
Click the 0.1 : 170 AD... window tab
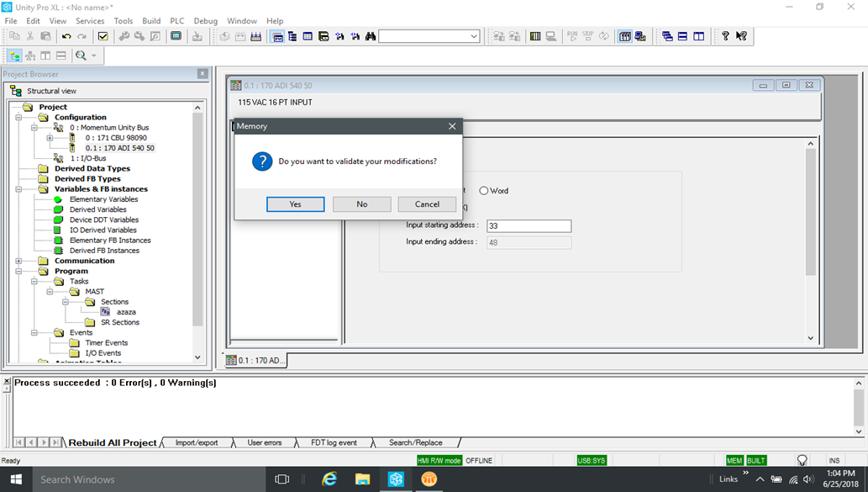coord(255,361)
